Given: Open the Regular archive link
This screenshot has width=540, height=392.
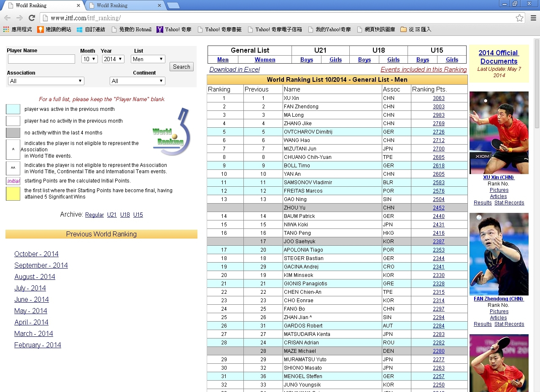Looking at the screenshot, I should point(94,215).
